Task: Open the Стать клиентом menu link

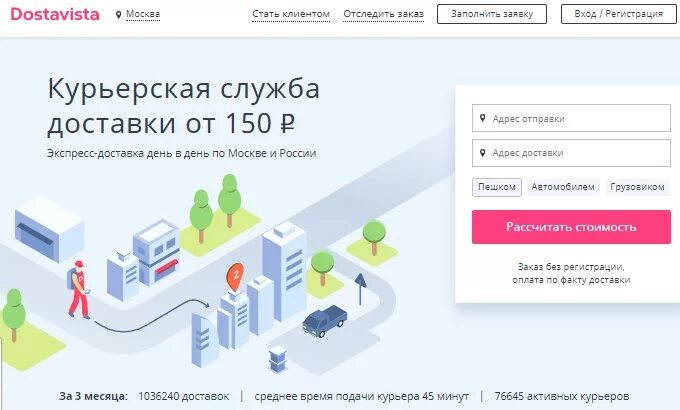Action: (291, 14)
